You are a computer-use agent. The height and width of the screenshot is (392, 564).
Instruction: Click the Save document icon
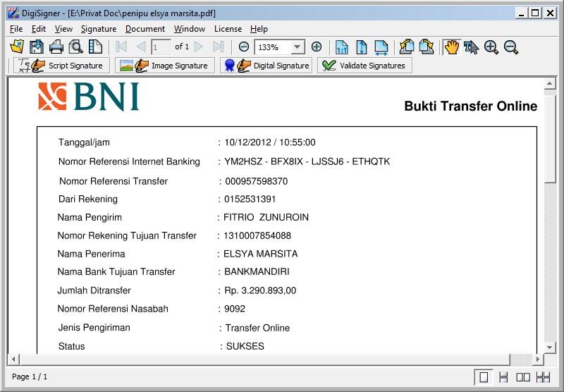(x=37, y=47)
